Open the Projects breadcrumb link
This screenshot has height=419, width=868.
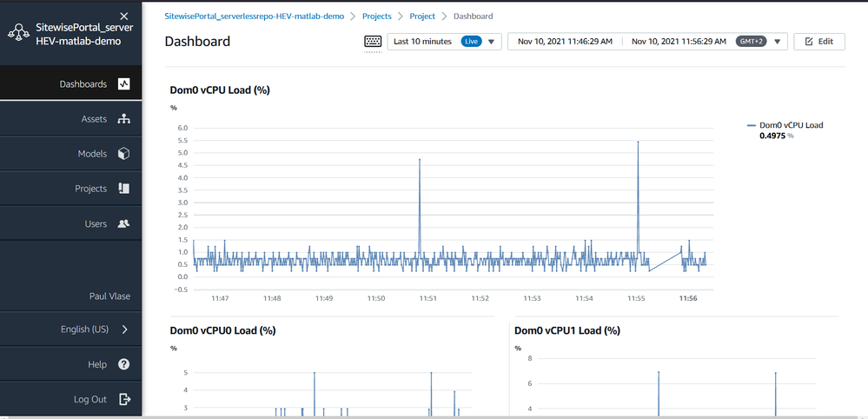click(x=377, y=16)
